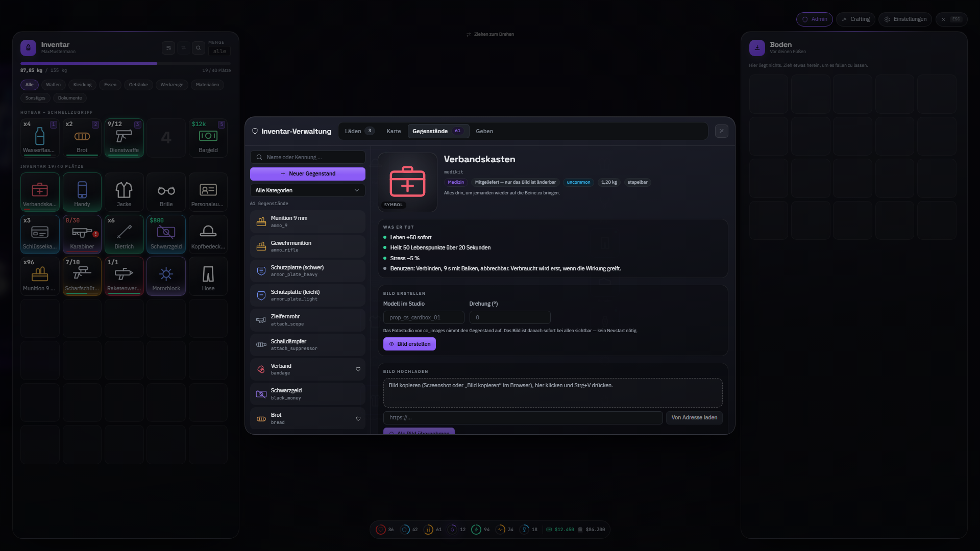This screenshot has height=551, width=980.
Task: Click the Neuer Gegenstand button
Action: point(308,174)
